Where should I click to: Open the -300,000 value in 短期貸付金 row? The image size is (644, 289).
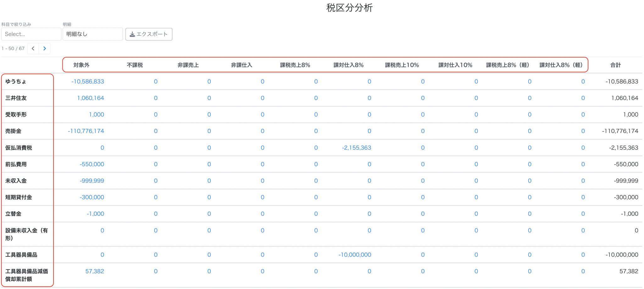92,197
